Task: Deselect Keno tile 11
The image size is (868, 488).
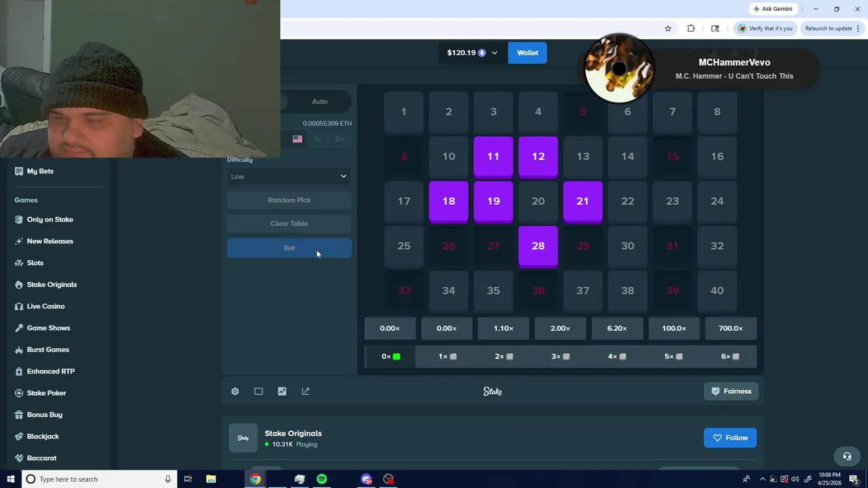Action: click(x=493, y=157)
